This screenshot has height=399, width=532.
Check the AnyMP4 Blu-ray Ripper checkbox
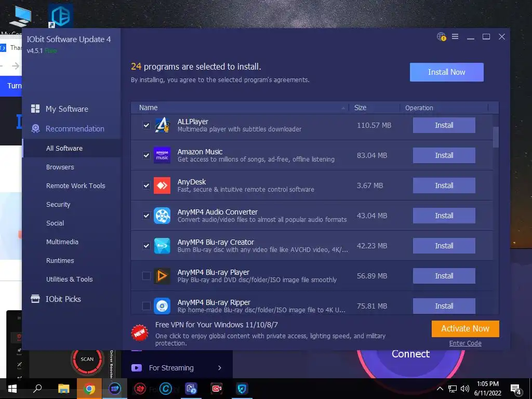point(146,306)
